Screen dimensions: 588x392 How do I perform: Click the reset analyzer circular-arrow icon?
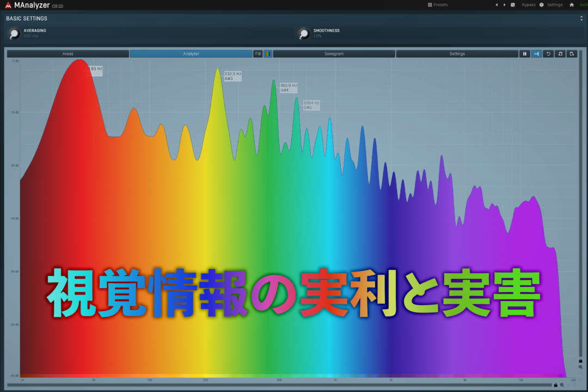(548, 54)
